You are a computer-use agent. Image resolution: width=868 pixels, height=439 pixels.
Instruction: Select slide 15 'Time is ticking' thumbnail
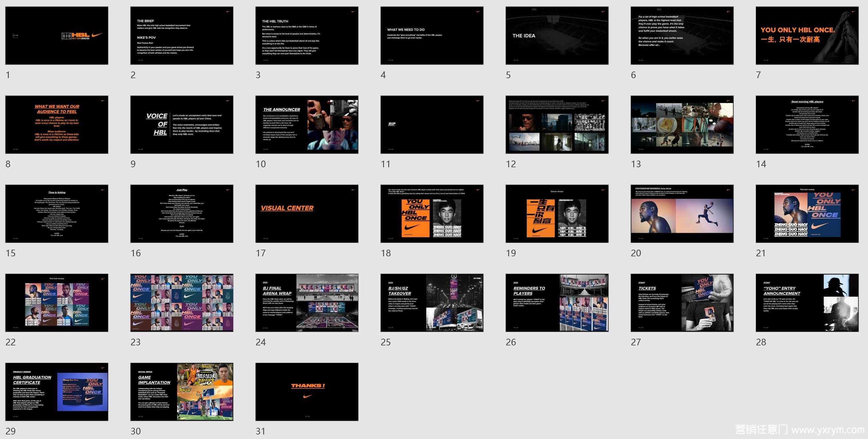tap(57, 213)
